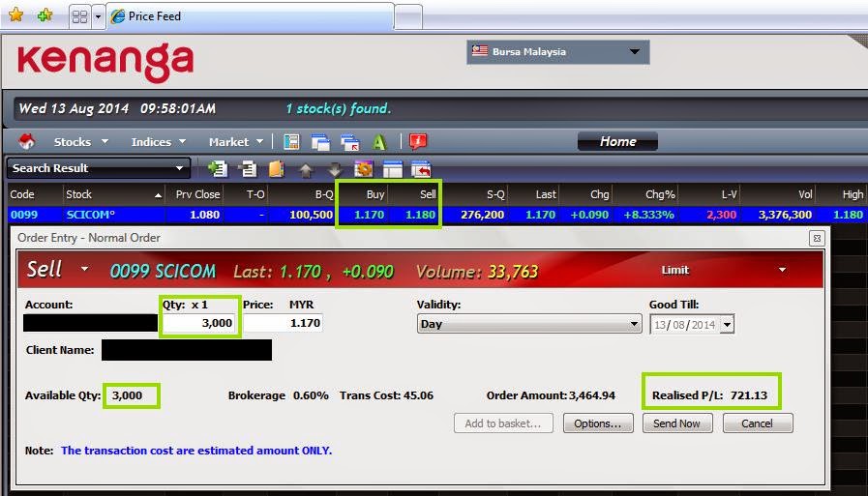The image size is (868, 496).
Task: Select the SCICOM stock name cell
Action: tap(91, 215)
